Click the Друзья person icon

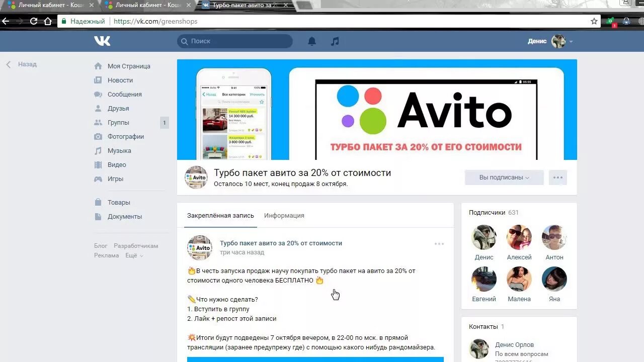98,108
